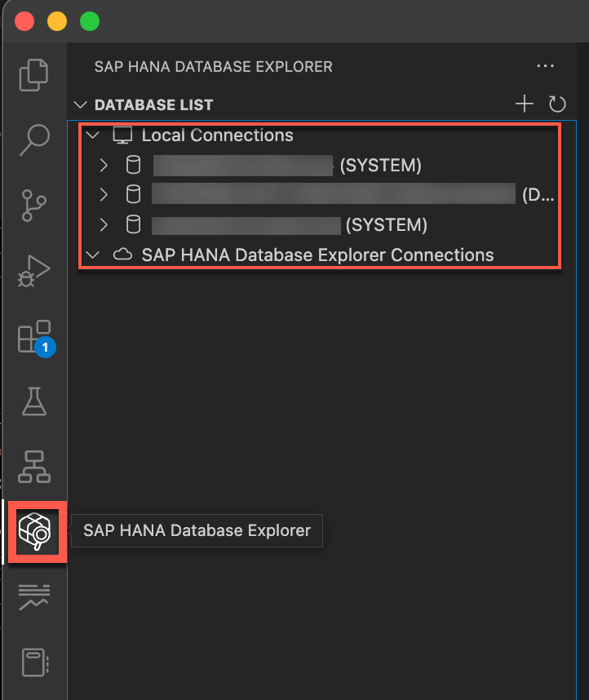Viewport: 589px width, 700px height.
Task: Click the second (SYSTEM) text
Action: pyautogui.click(x=386, y=225)
